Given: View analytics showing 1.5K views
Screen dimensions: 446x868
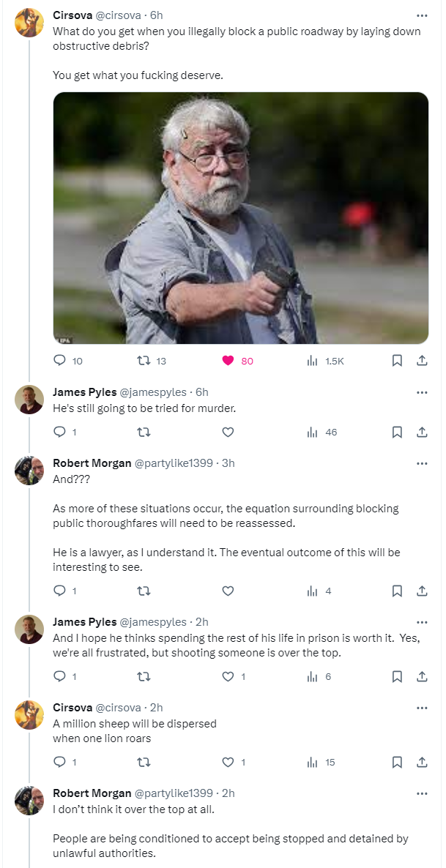Looking at the screenshot, I should coord(312,361).
